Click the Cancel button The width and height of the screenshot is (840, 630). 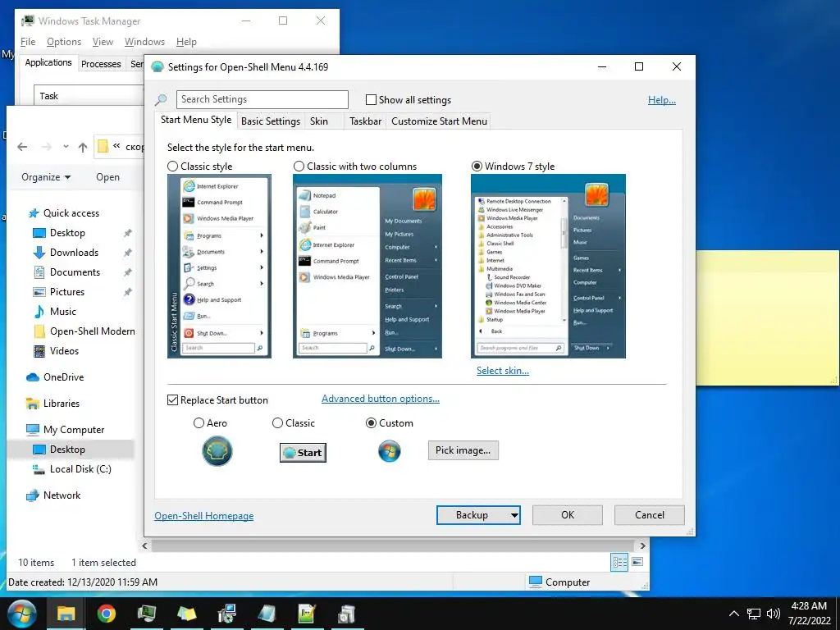650,515
